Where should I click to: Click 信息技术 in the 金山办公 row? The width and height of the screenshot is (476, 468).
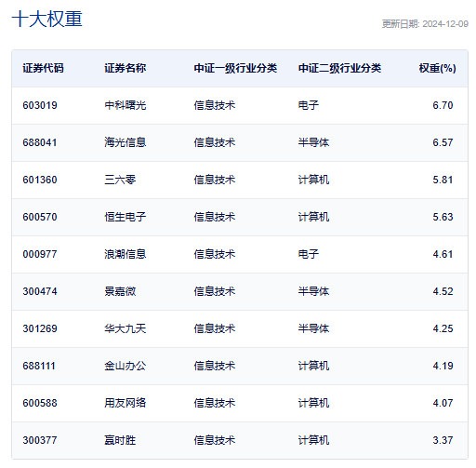coord(215,366)
